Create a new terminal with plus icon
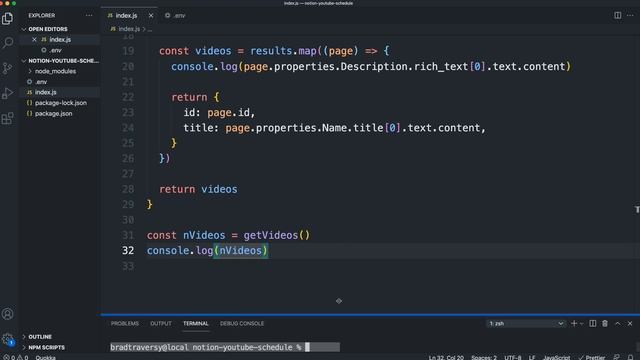Image resolution: width=640 pixels, height=360 pixels. pos(574,323)
